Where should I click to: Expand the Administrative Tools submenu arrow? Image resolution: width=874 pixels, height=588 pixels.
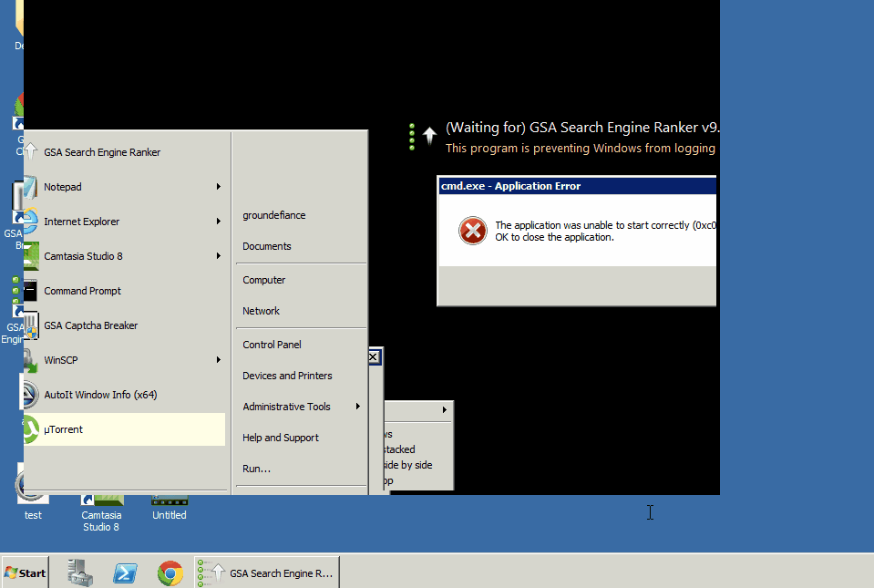[x=358, y=407]
